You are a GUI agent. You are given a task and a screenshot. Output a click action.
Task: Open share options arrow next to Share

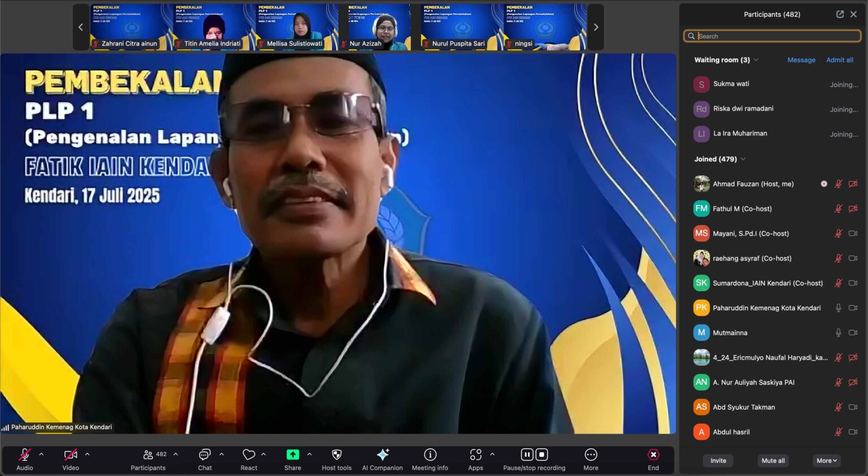pos(309,454)
